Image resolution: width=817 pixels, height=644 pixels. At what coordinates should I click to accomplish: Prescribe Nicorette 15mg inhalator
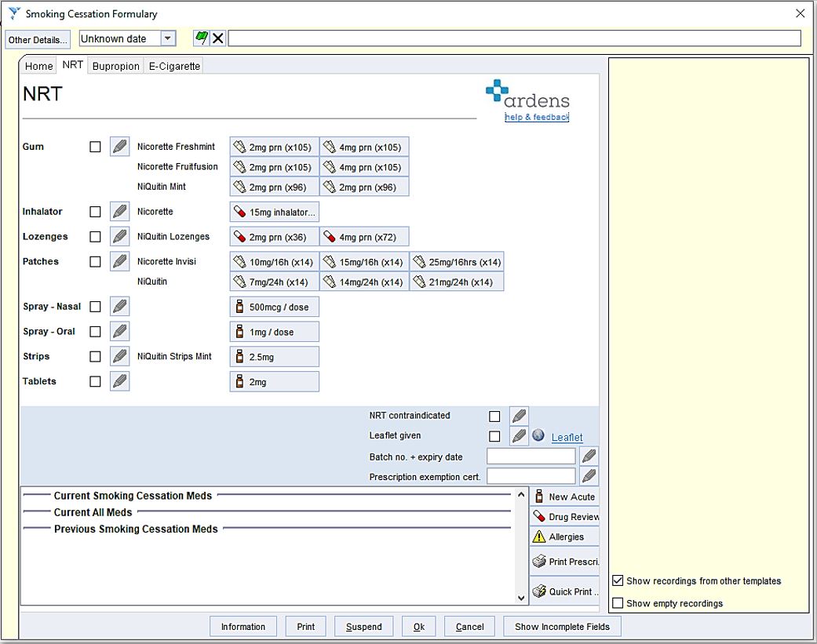[x=274, y=212]
